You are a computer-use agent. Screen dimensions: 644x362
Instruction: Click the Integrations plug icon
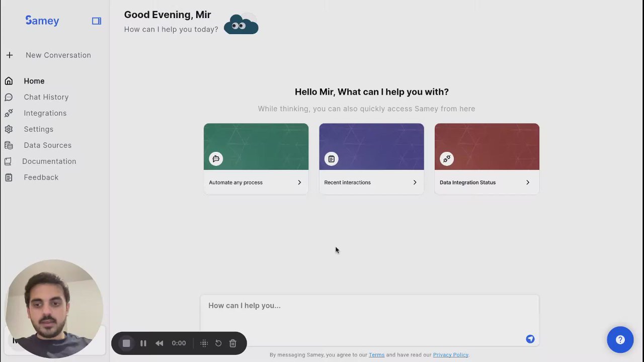(x=9, y=113)
